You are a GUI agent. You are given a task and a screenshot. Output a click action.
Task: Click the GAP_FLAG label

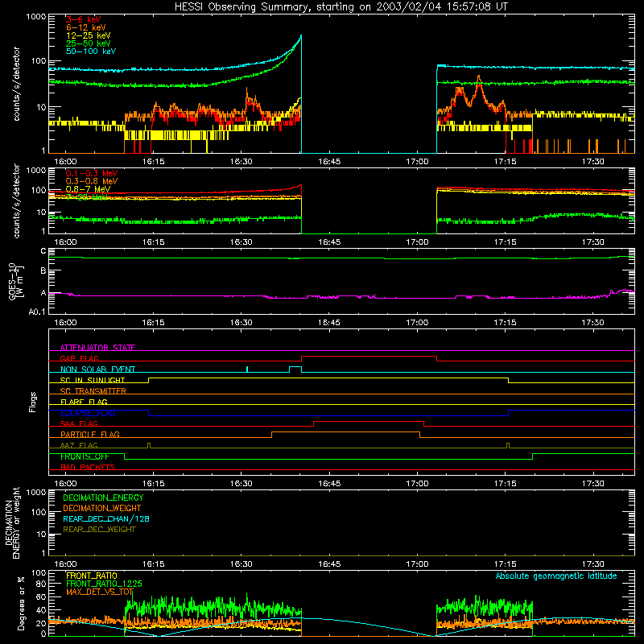click(x=79, y=358)
